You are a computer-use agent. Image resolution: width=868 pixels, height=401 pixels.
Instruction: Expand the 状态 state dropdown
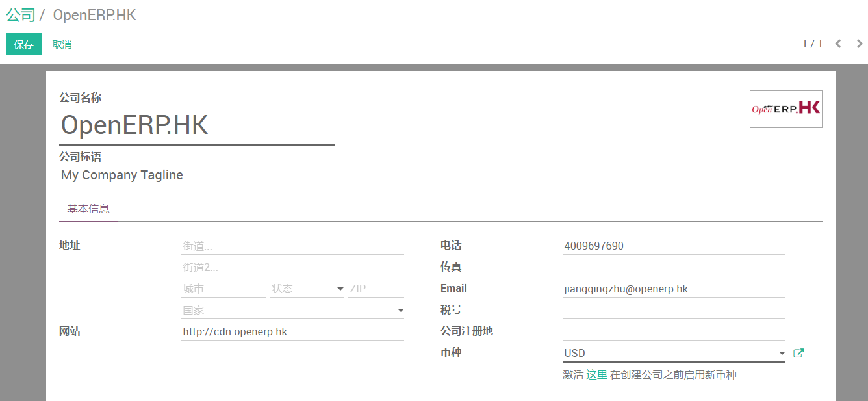[x=340, y=289]
